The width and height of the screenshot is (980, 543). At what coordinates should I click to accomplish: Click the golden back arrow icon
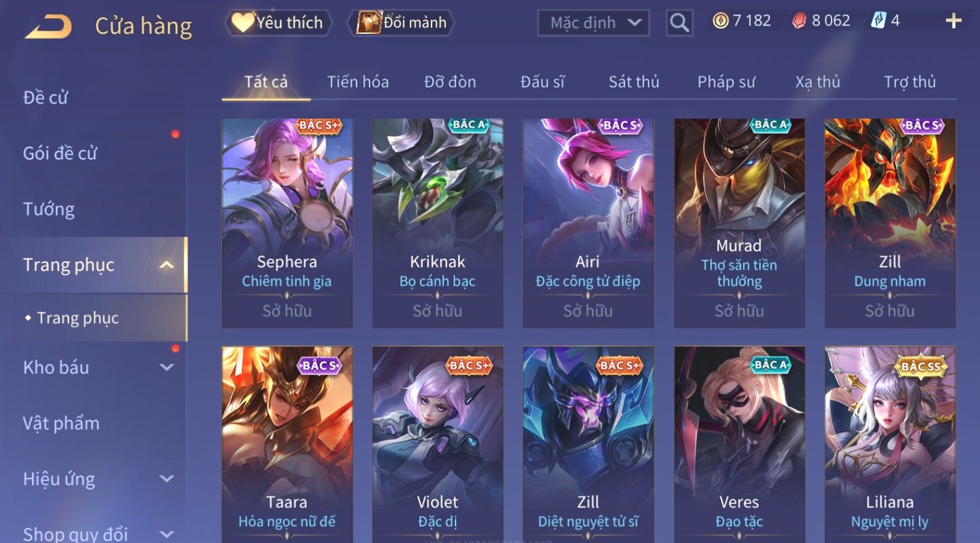coord(48,27)
